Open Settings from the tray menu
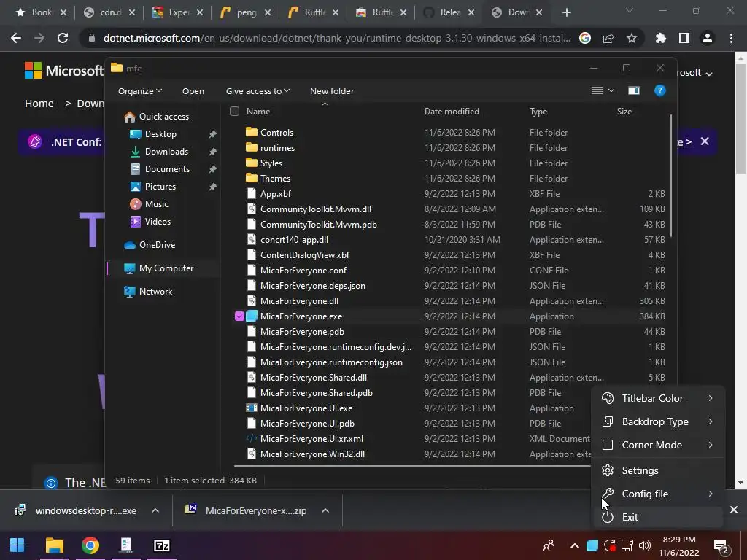 (658, 470)
